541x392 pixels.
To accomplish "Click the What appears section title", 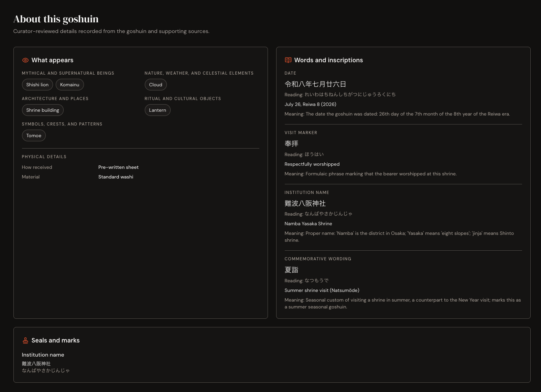I will [53, 60].
